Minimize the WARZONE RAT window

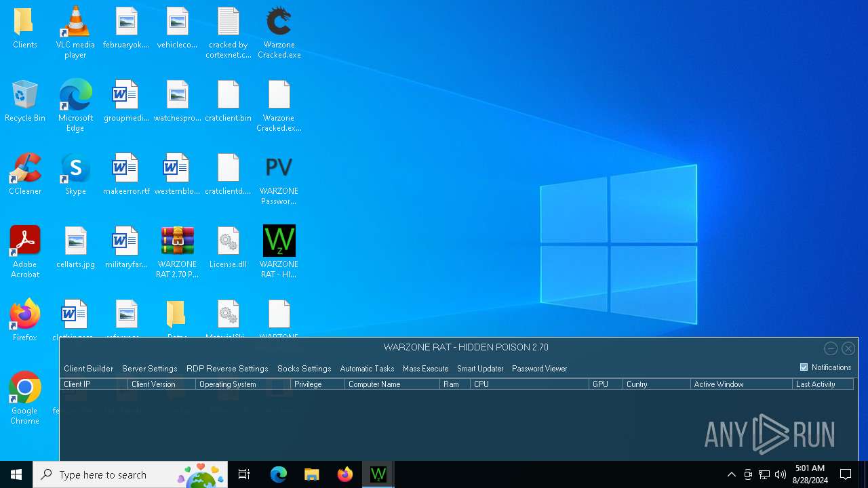point(831,348)
